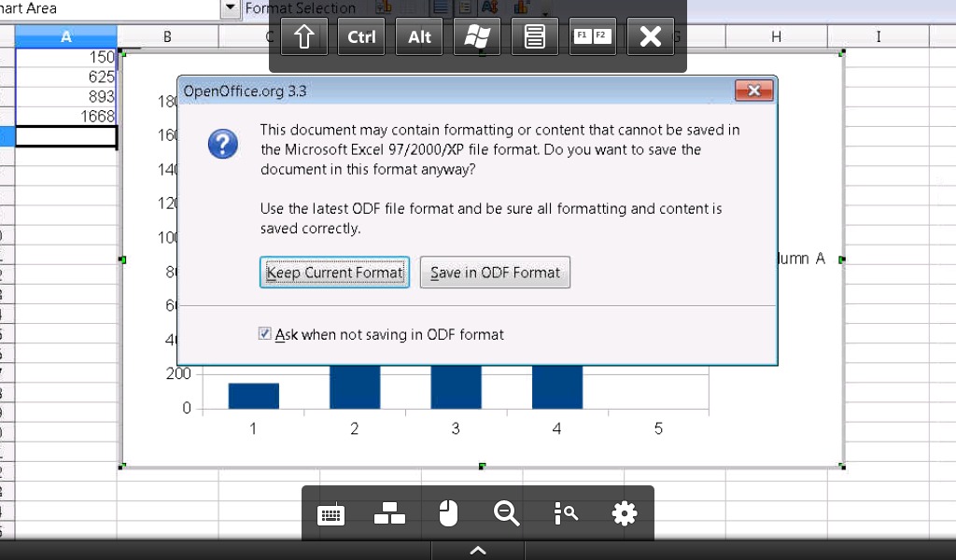This screenshot has height=560, width=956.
Task: Select the mouse mode icon
Action: (x=448, y=513)
